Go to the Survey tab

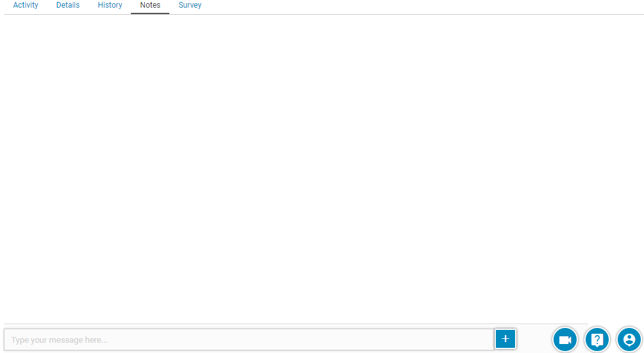[190, 5]
